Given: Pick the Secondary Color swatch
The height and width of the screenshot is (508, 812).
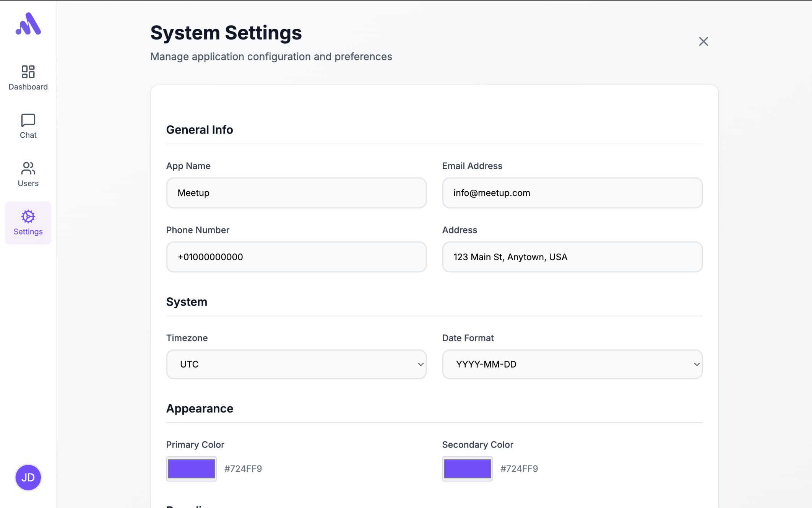Looking at the screenshot, I should click(x=467, y=469).
